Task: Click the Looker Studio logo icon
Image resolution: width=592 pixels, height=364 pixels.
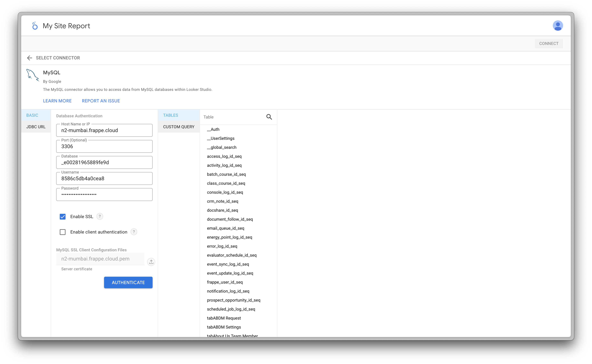Action: click(x=35, y=26)
